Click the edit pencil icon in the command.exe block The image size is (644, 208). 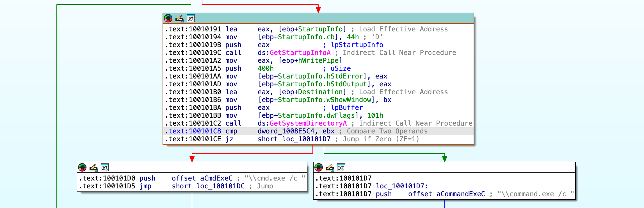tap(330, 168)
